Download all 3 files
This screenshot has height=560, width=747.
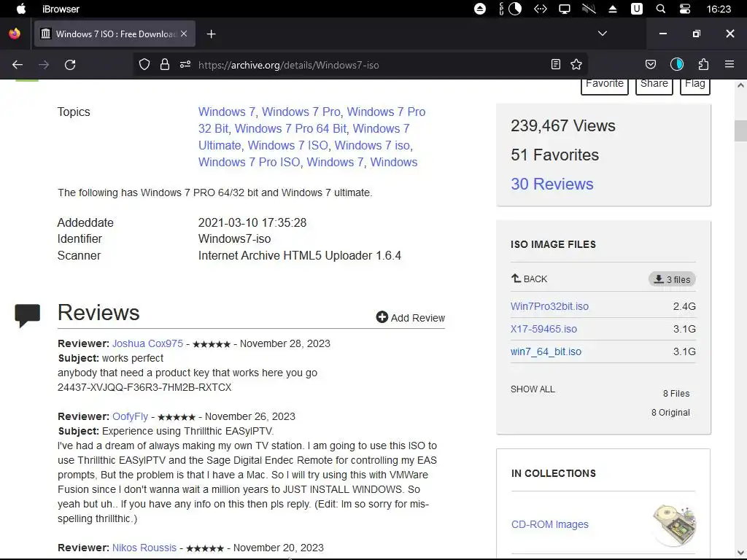[x=672, y=279]
